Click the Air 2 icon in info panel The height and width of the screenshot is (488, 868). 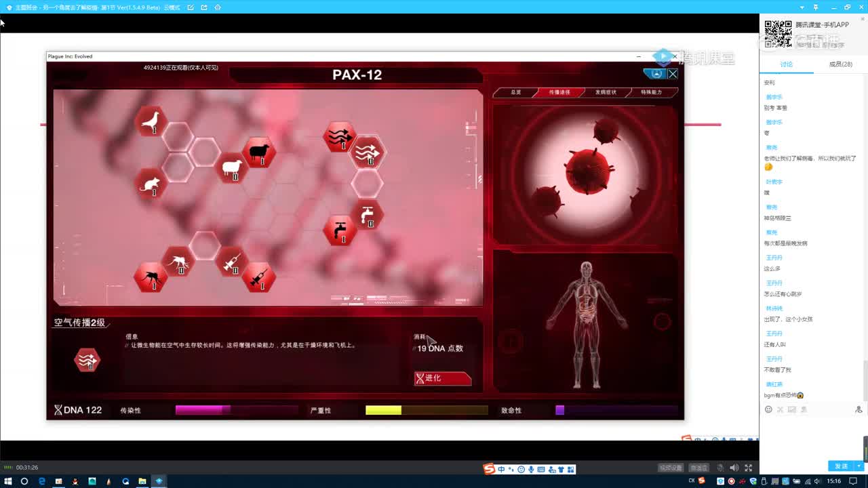coord(87,360)
